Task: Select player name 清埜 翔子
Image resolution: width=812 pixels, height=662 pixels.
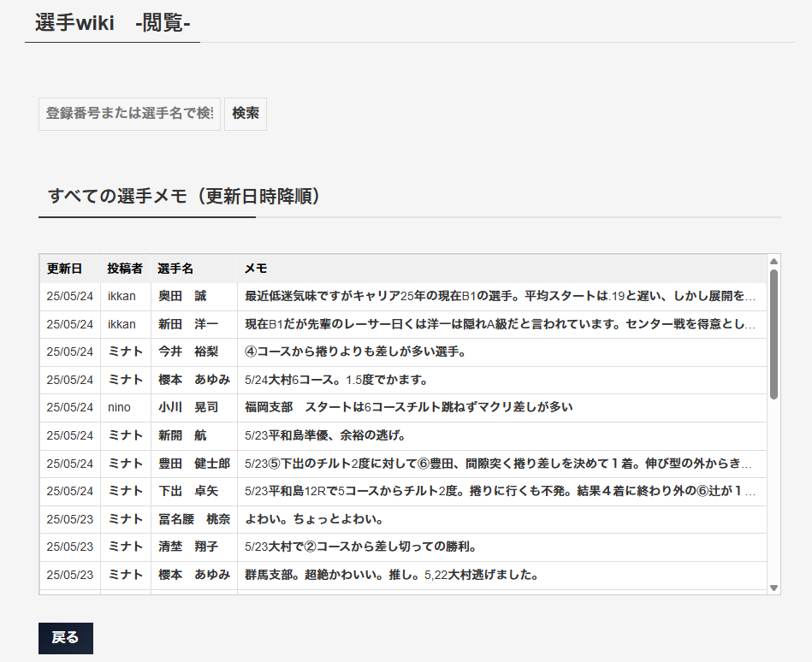Action: (188, 547)
